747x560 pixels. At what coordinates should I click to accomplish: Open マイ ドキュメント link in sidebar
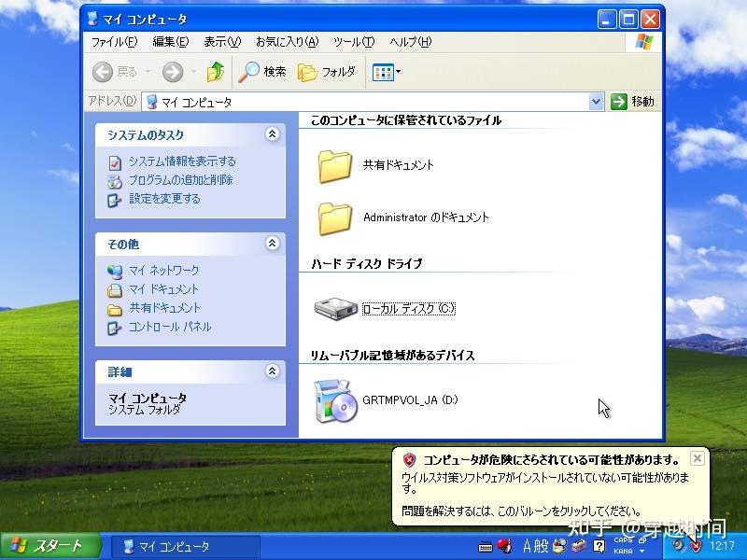point(163,289)
